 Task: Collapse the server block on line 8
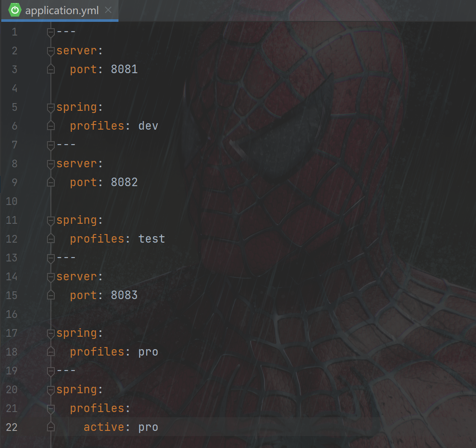(51, 163)
